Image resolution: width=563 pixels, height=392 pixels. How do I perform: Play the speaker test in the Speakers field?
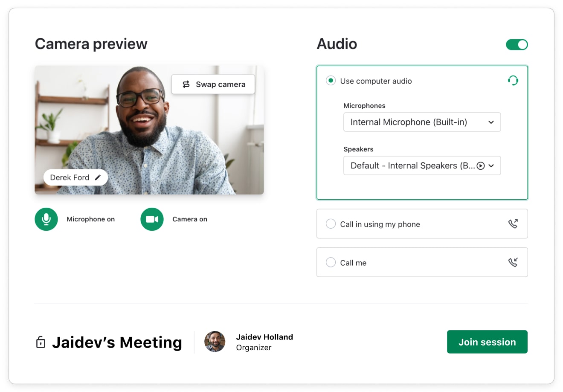[x=481, y=166]
